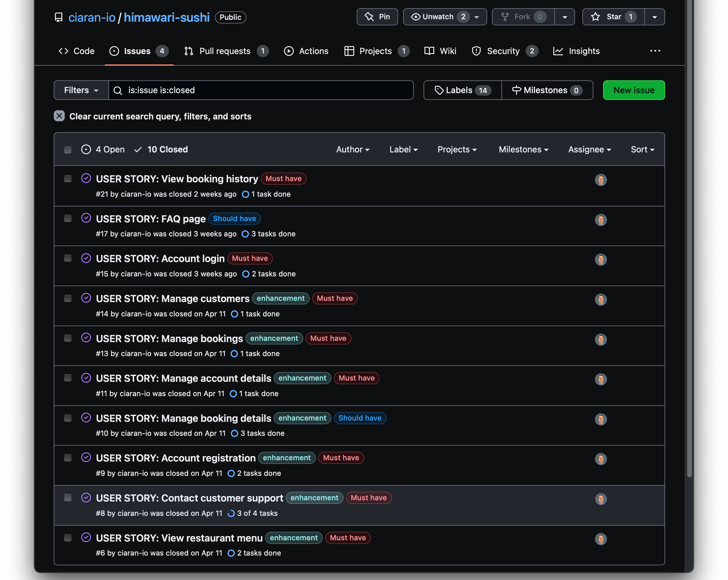Check the Account login issue checkbox

point(68,258)
